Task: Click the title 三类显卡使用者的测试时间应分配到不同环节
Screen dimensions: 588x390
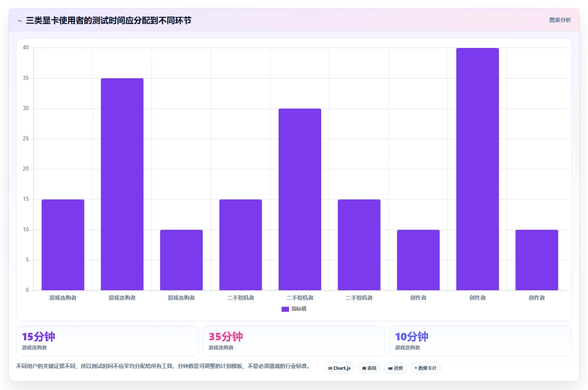Action: pos(108,20)
